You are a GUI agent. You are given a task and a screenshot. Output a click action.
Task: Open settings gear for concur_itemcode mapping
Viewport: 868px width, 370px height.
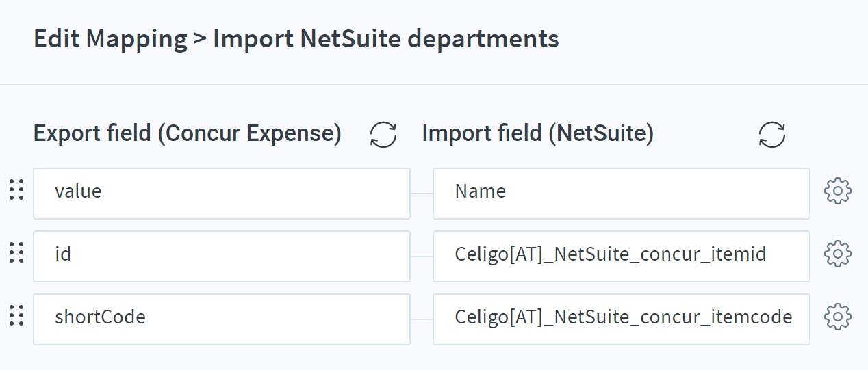click(x=838, y=317)
